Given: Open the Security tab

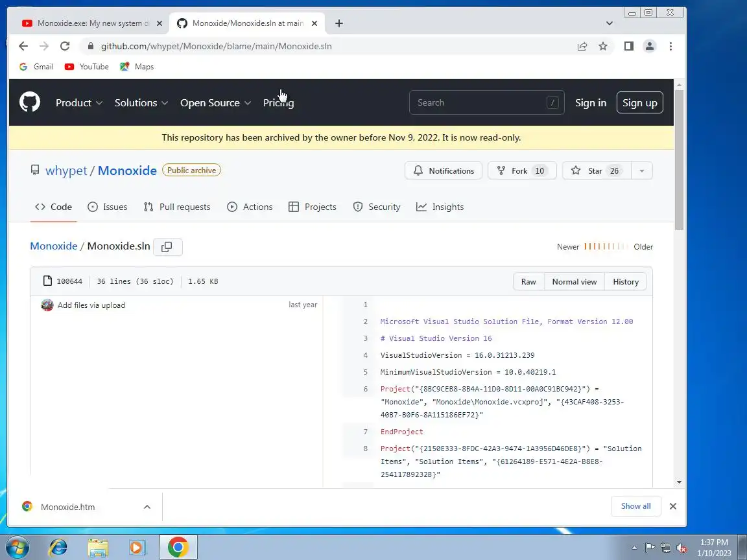Looking at the screenshot, I should (x=376, y=207).
